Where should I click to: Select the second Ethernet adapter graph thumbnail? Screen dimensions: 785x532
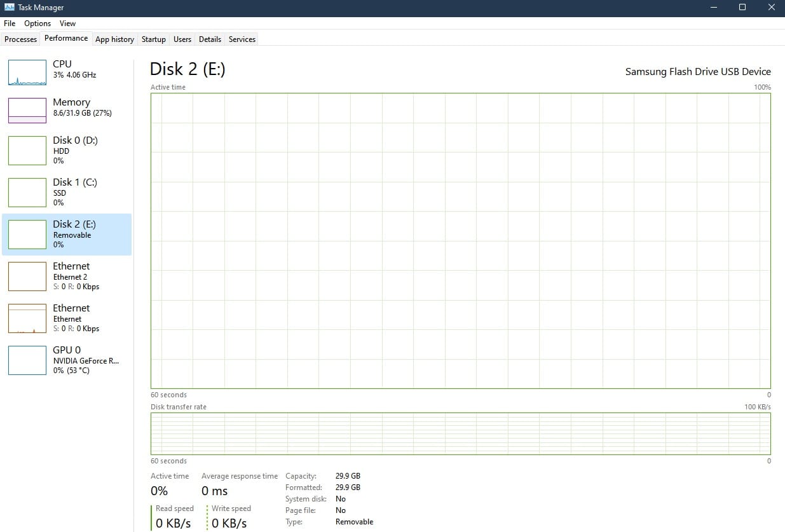pos(27,318)
